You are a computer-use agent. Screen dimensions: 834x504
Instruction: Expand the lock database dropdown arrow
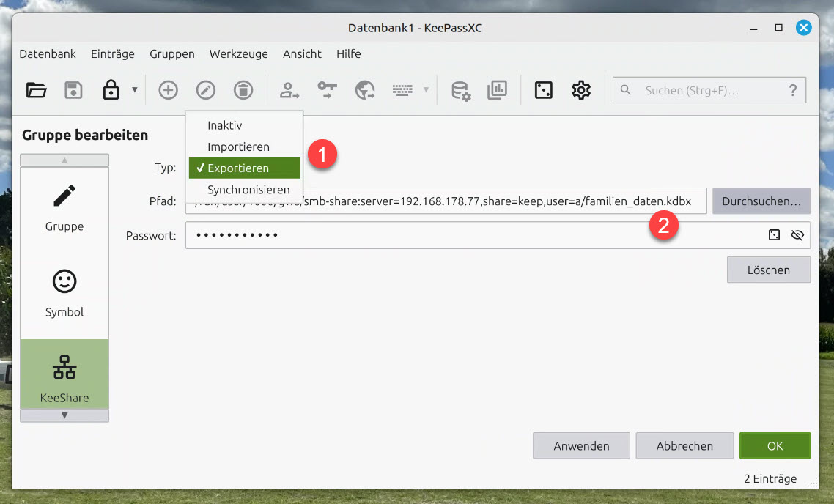135,90
